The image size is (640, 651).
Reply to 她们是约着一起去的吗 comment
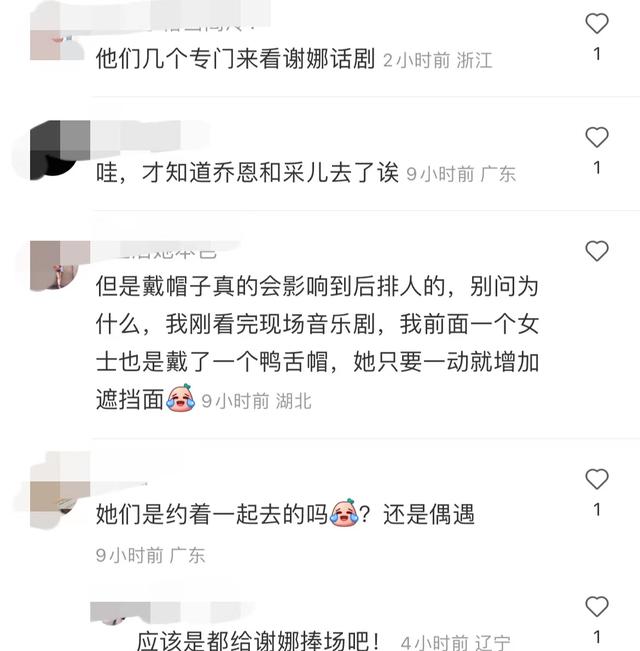coord(285,514)
